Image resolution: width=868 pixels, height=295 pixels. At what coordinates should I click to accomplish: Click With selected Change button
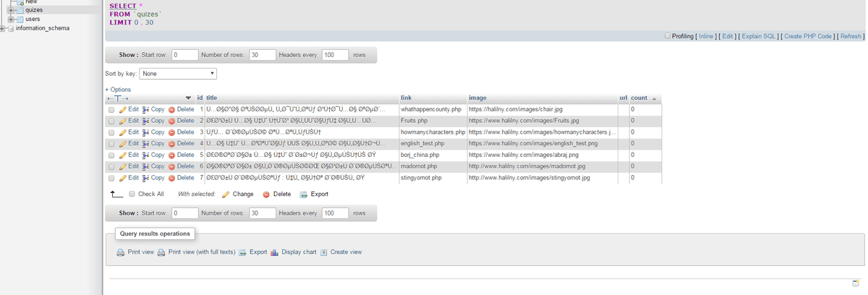tap(237, 194)
